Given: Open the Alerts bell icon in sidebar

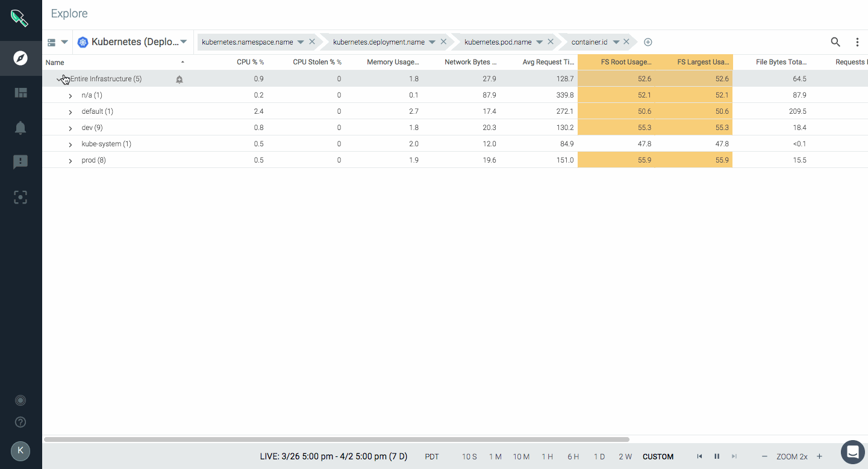Looking at the screenshot, I should [x=20, y=127].
